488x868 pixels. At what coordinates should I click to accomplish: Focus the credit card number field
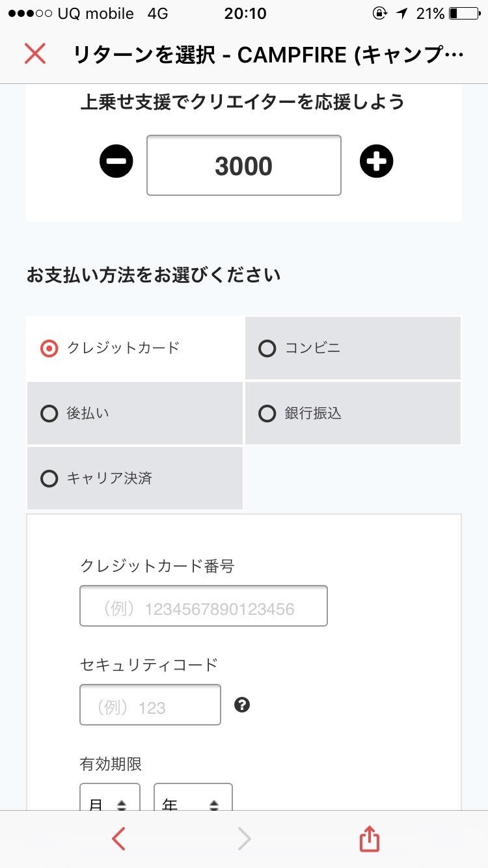pos(203,606)
